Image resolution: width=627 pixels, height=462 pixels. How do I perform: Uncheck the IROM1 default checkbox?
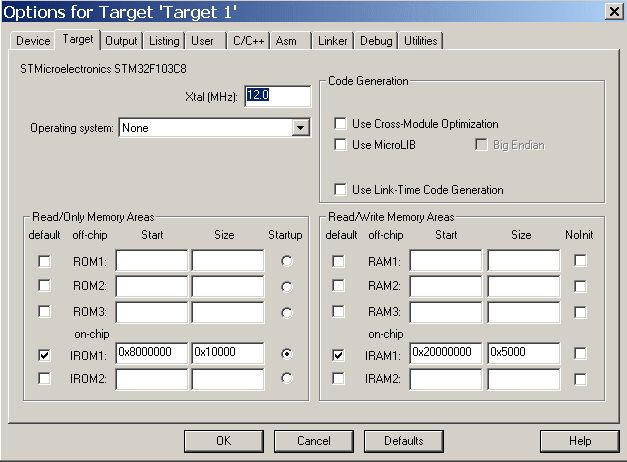[x=44, y=355]
